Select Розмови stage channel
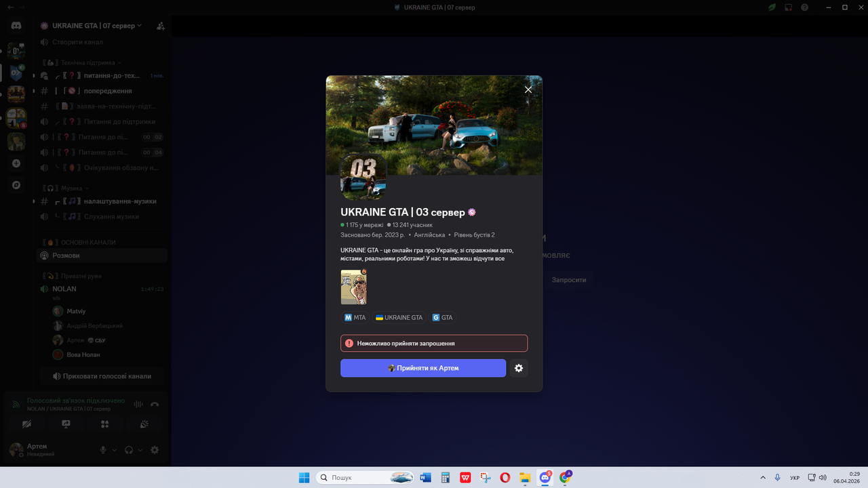 click(x=102, y=256)
